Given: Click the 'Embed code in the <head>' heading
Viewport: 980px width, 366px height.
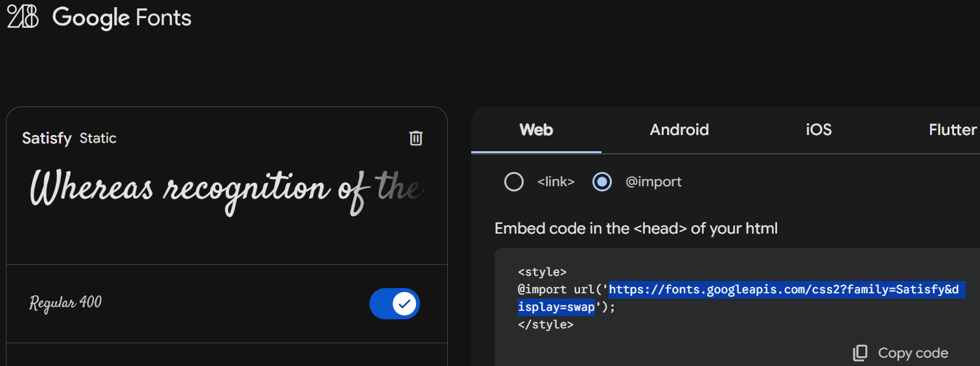Looking at the screenshot, I should [x=636, y=228].
